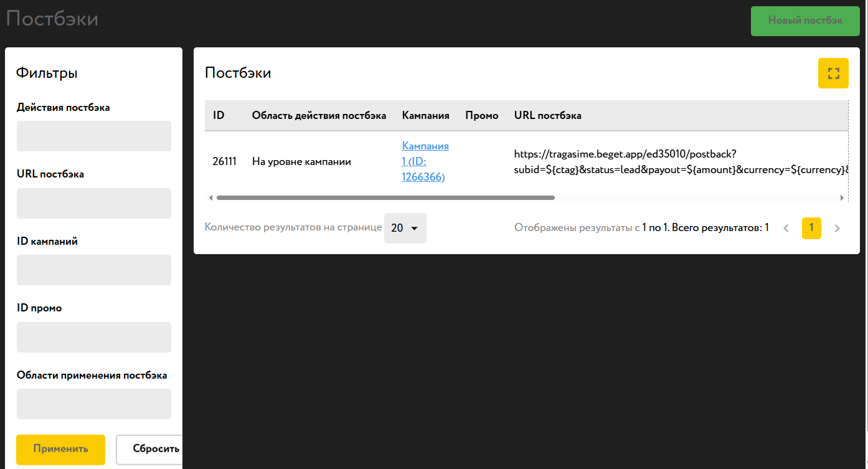Screen dimensions: 868x469
Task: Click Количество результатов на странице label
Action: (293, 227)
